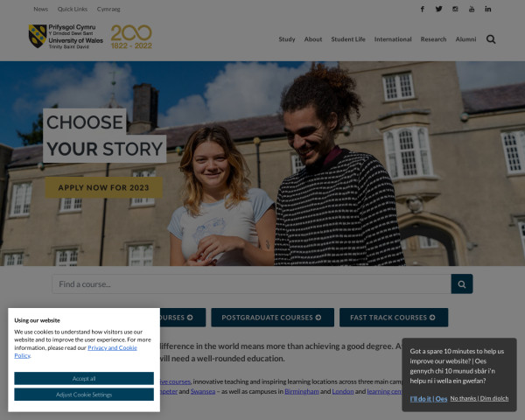Open the LinkedIn social icon
The height and width of the screenshot is (420, 525).
[488, 9]
